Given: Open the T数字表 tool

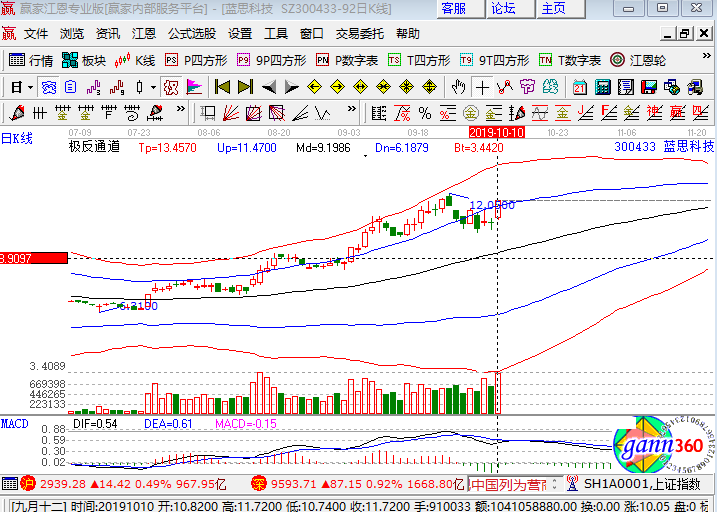Looking at the screenshot, I should pyautogui.click(x=570, y=60).
